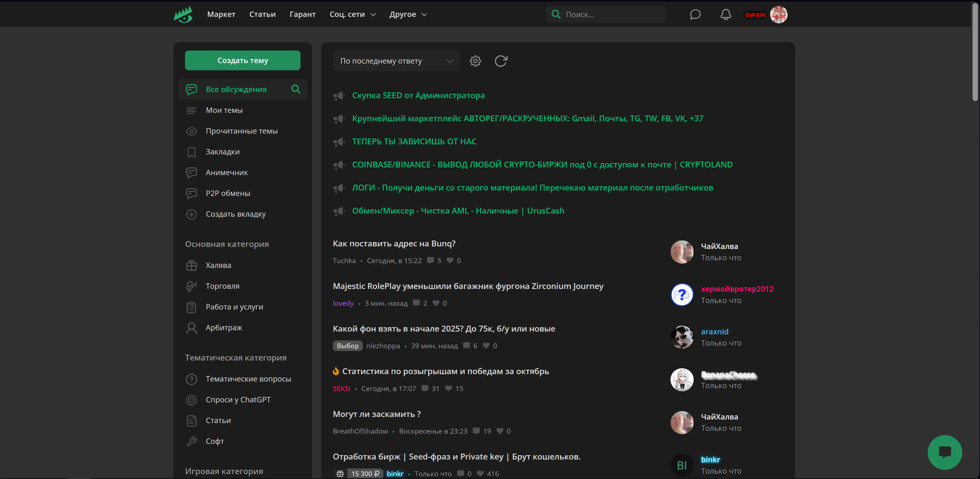Click the Выбор tag badge

point(347,346)
